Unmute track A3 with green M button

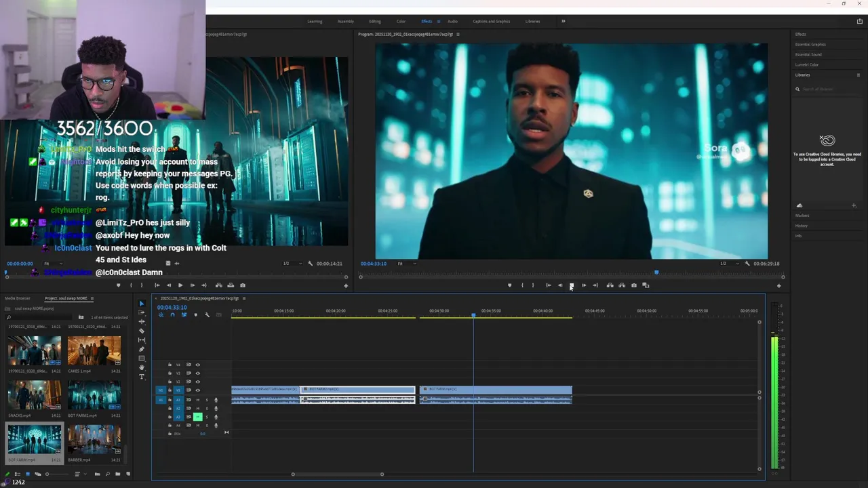[198, 417]
